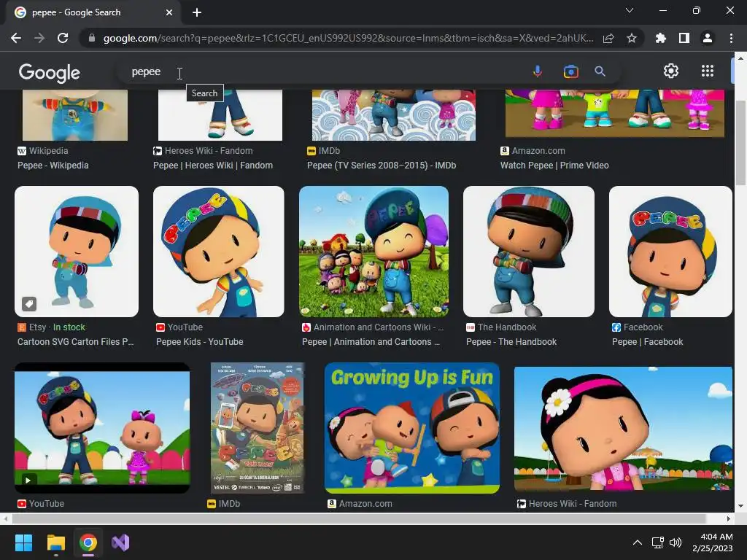The width and height of the screenshot is (747, 560).
Task: Share this page icon in address bar
Action: click(608, 38)
